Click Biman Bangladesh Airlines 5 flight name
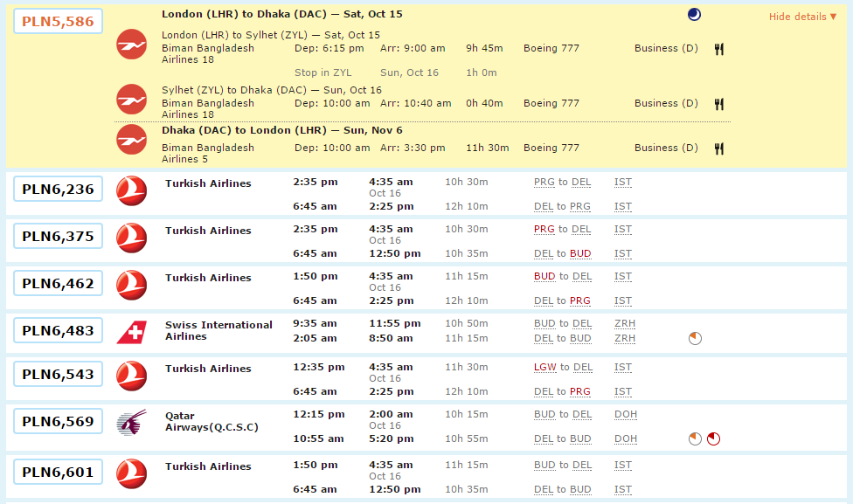The height and width of the screenshot is (504, 853). [x=208, y=154]
